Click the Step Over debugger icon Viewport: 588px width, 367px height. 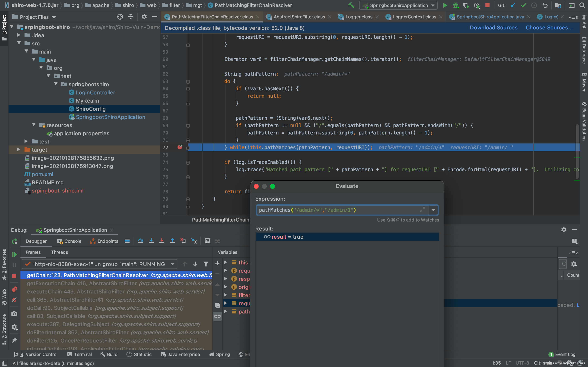(x=140, y=241)
